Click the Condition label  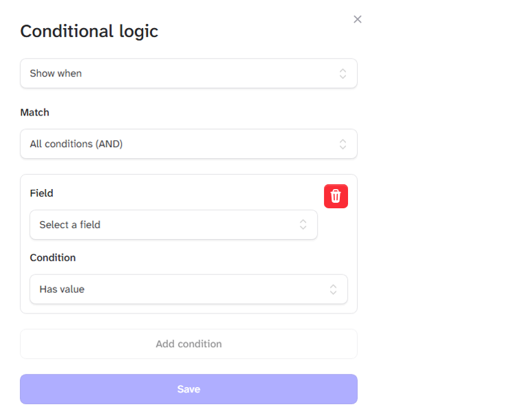[x=53, y=258]
